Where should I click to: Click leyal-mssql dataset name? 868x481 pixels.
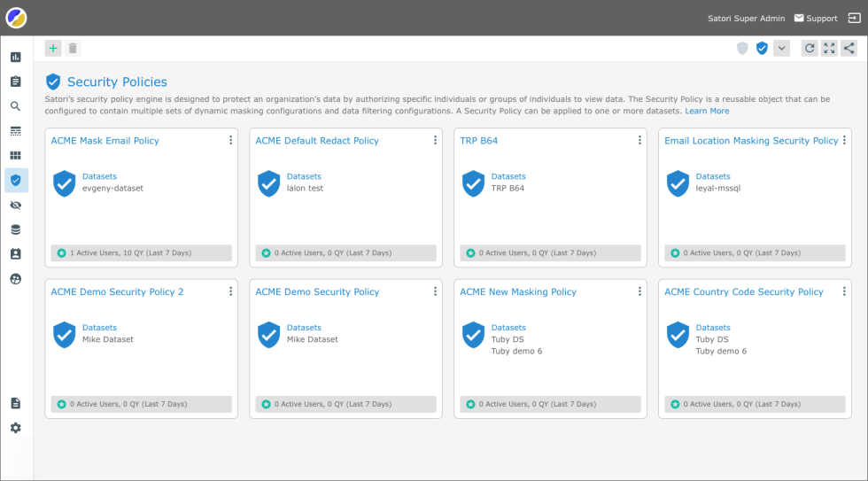point(718,188)
